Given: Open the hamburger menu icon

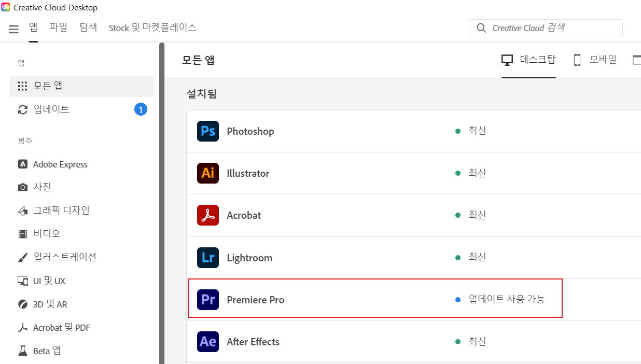Looking at the screenshot, I should [x=14, y=29].
